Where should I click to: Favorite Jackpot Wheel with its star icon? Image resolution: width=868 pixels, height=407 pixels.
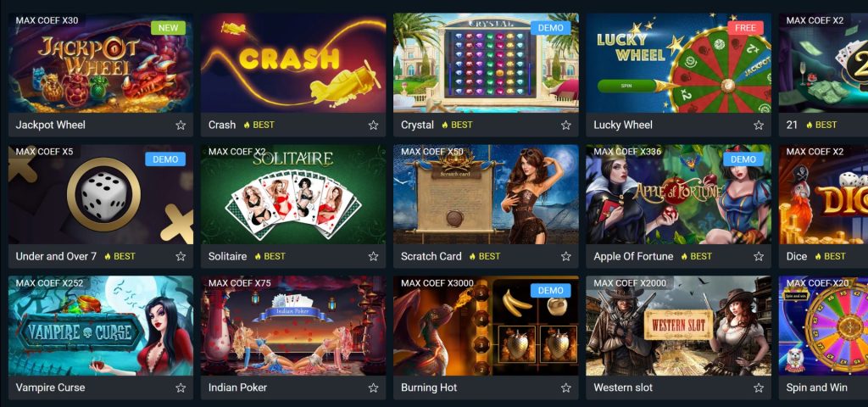point(181,125)
